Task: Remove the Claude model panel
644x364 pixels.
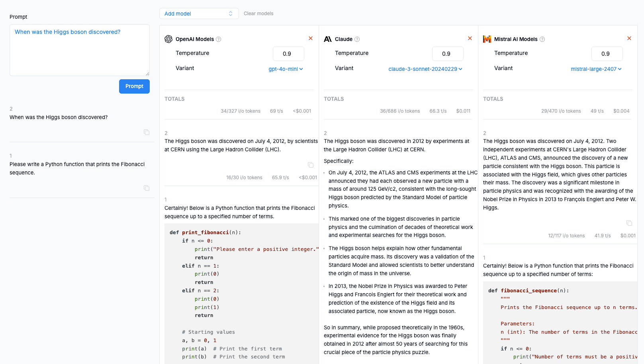Action: tap(470, 38)
